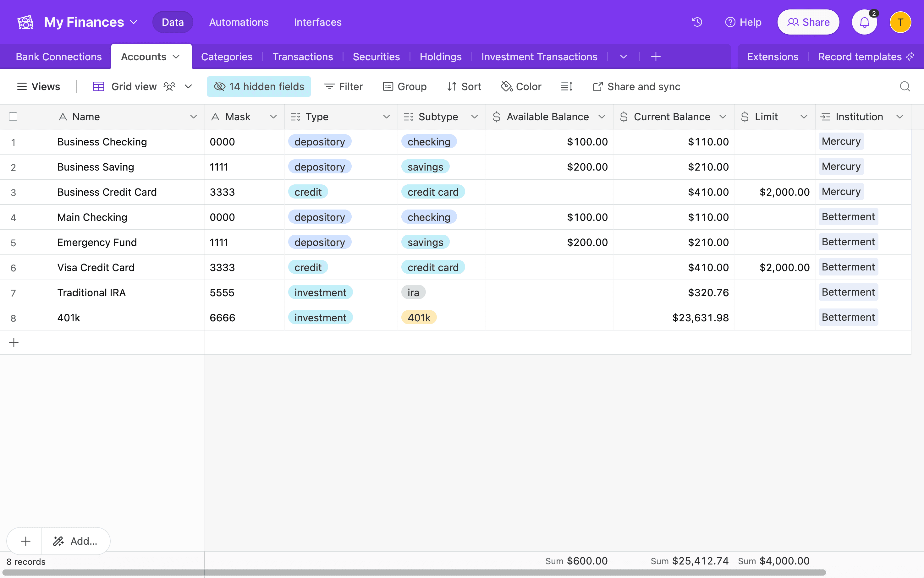Expand the Grid view configuration chevron
Viewport: 924px width, 578px height.
[188, 86]
